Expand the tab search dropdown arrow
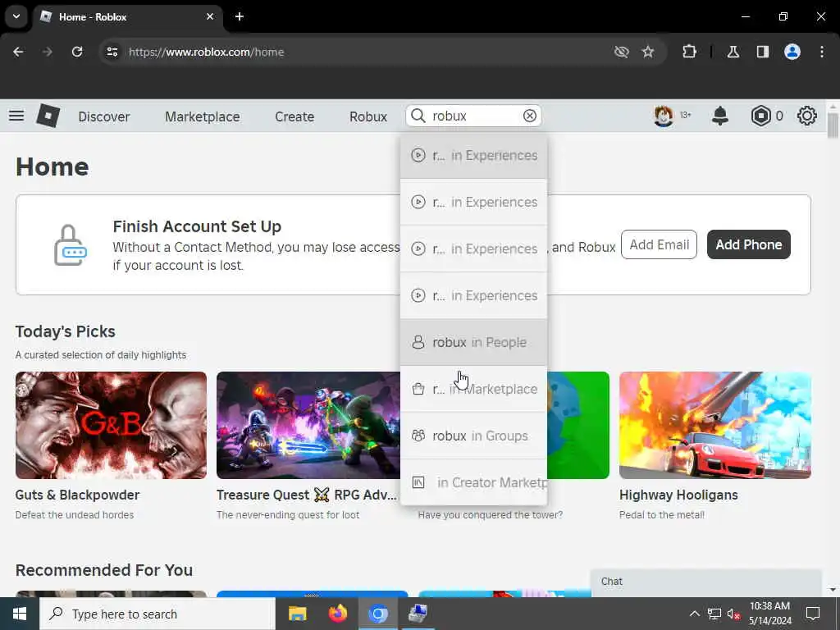This screenshot has height=630, width=840. [16, 16]
